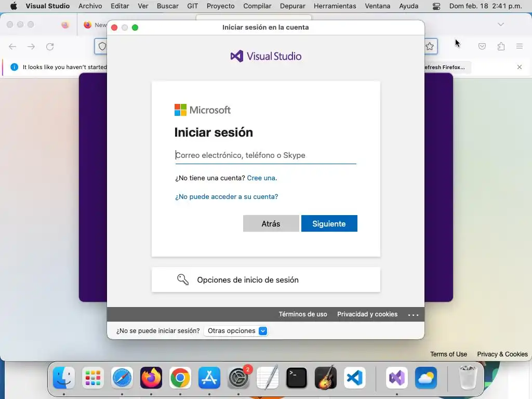The image size is (532, 399).
Task: Open GarageBand from the Dock
Action: pos(326,378)
